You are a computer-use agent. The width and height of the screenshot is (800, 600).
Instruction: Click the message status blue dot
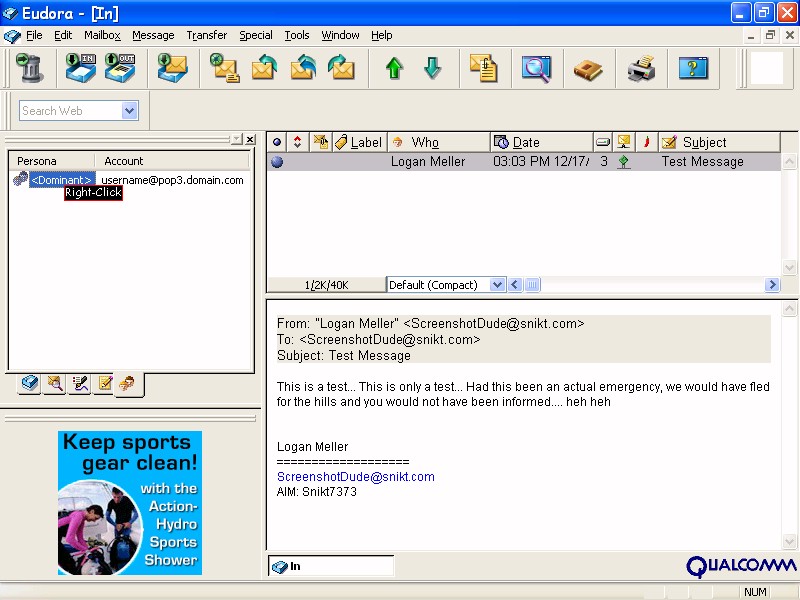[277, 162]
